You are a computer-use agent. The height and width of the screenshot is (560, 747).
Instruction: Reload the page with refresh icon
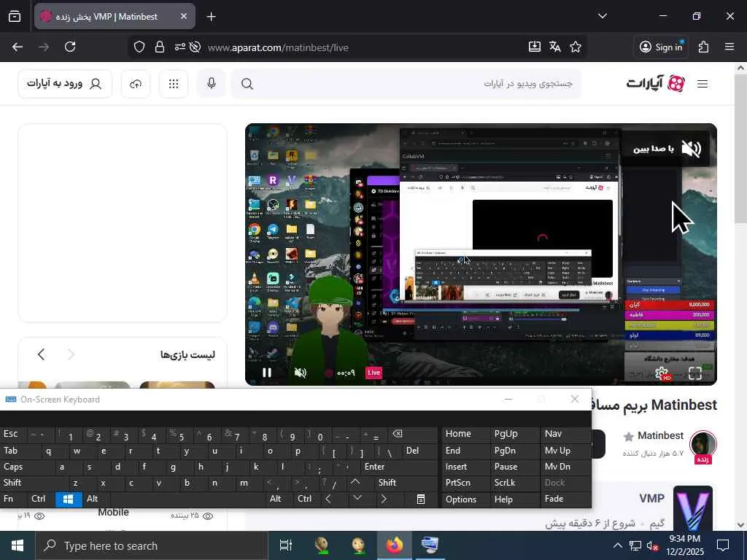click(x=70, y=47)
